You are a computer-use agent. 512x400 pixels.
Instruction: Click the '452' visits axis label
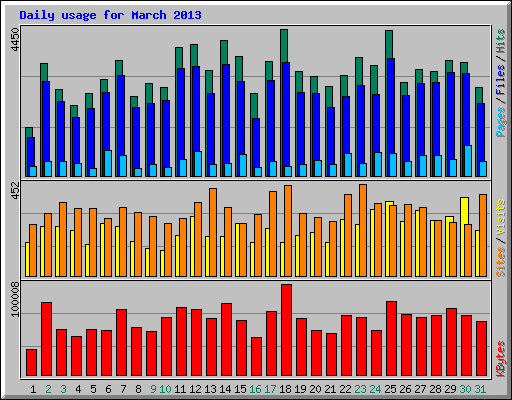[x=15, y=190]
